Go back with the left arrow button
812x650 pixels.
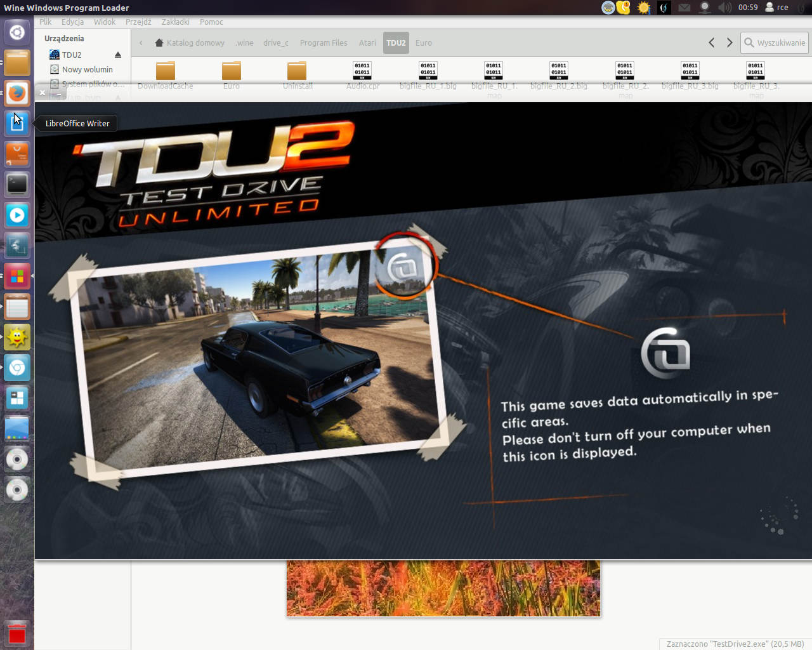(712, 43)
